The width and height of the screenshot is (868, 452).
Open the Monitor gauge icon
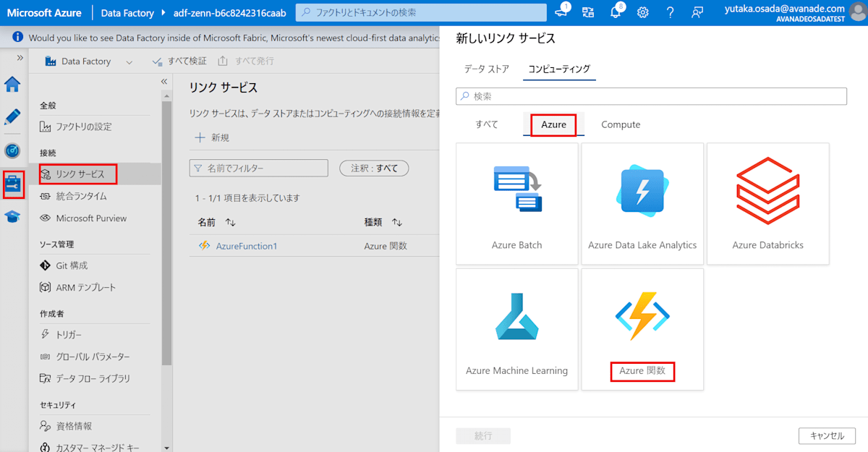click(x=12, y=150)
